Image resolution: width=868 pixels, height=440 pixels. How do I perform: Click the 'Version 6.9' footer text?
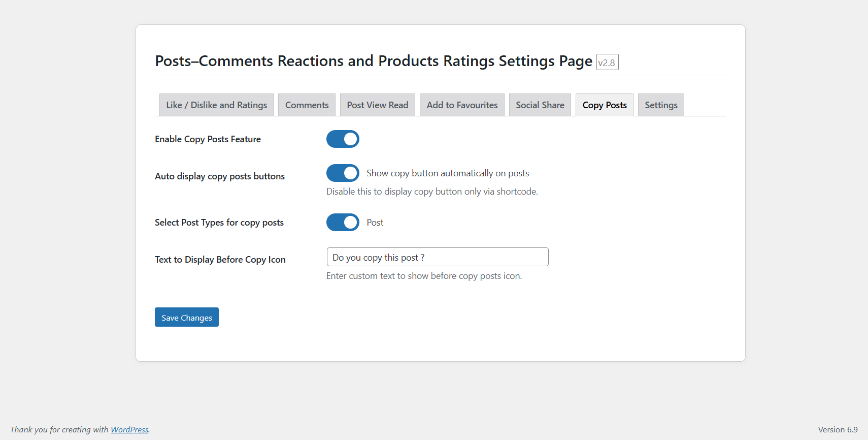[838, 430]
